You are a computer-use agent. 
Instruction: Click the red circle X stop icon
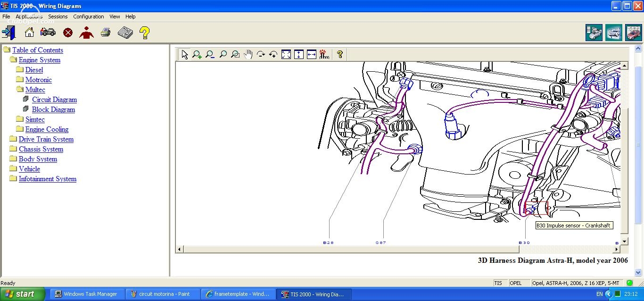[x=68, y=33]
